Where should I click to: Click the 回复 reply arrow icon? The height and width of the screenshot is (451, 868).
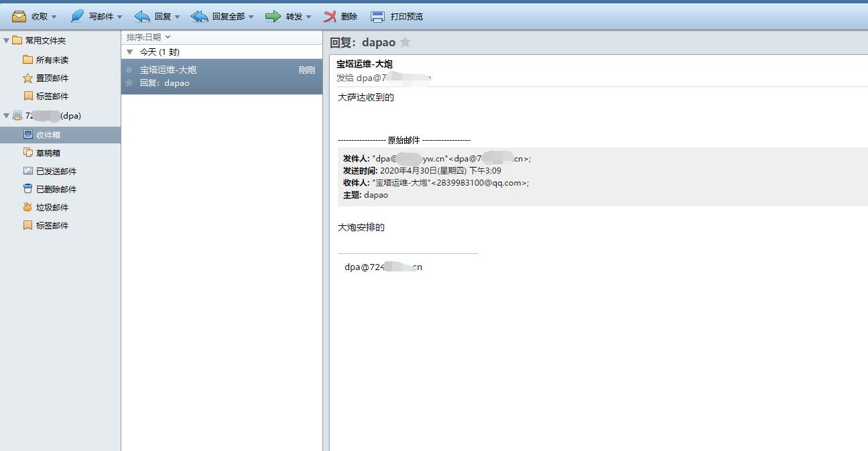point(142,16)
